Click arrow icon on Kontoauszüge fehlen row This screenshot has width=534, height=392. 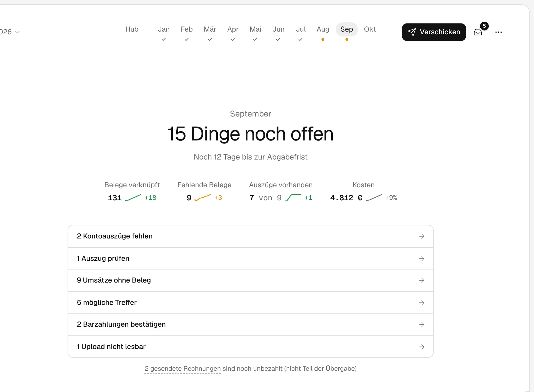tap(422, 236)
